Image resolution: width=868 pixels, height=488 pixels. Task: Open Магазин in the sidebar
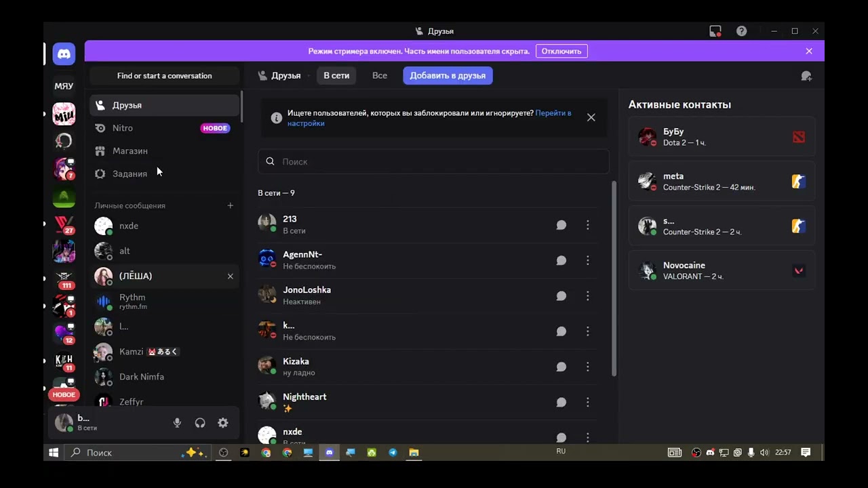(x=165, y=151)
